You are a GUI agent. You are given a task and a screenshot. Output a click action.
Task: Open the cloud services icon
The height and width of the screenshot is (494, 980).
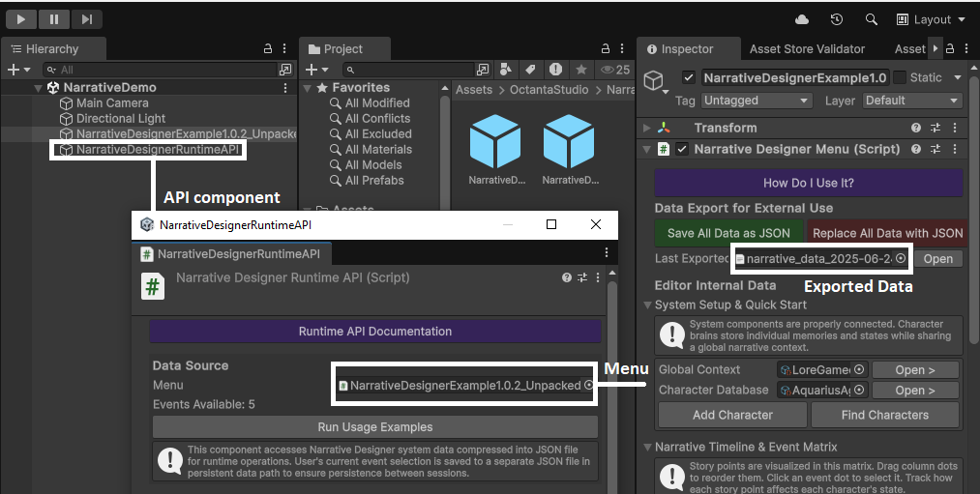[x=802, y=19]
